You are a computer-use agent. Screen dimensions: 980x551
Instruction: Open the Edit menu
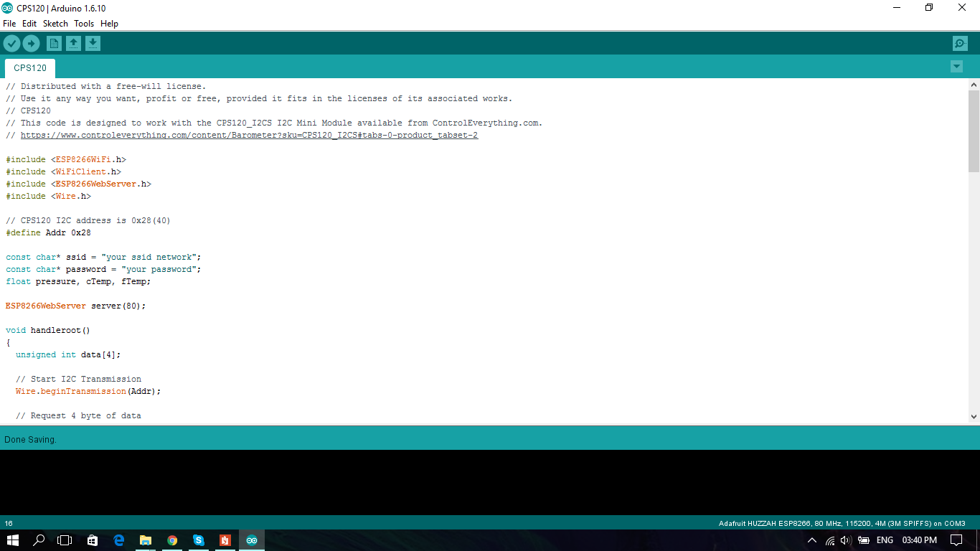click(29, 24)
